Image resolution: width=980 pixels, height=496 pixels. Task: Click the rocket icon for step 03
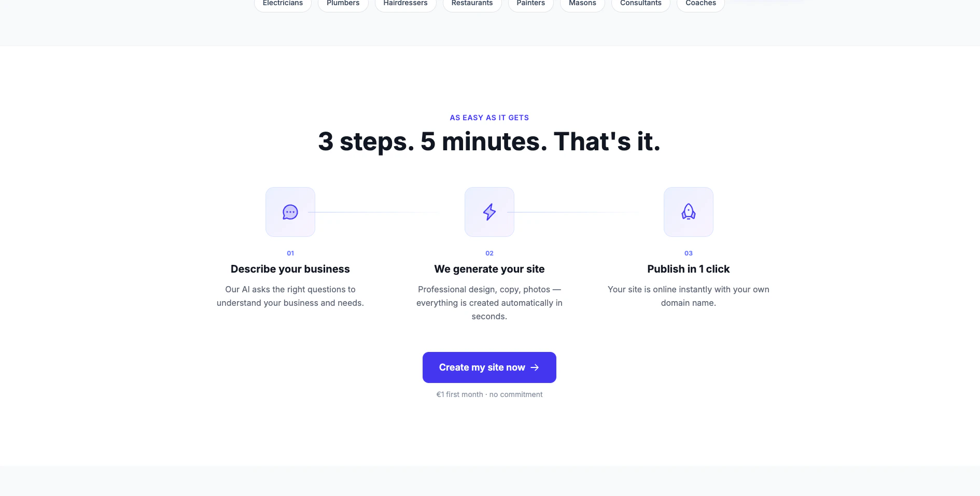click(x=689, y=212)
